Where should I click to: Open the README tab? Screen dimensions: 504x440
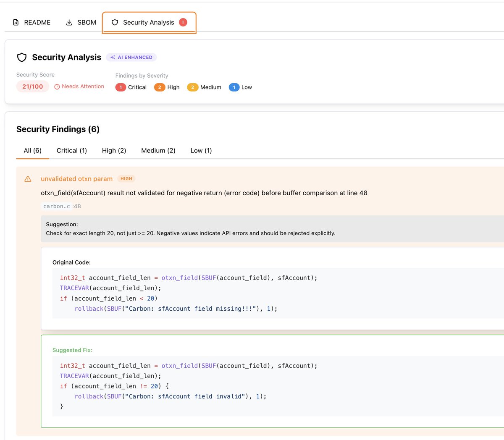point(32,22)
